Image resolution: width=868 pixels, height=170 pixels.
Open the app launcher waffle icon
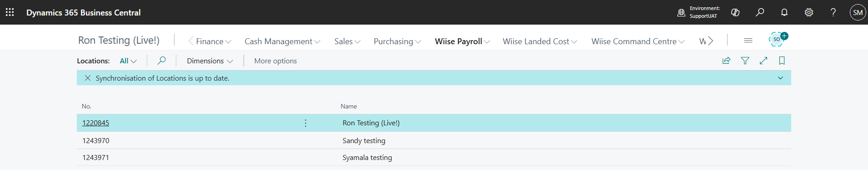pyautogui.click(x=10, y=12)
